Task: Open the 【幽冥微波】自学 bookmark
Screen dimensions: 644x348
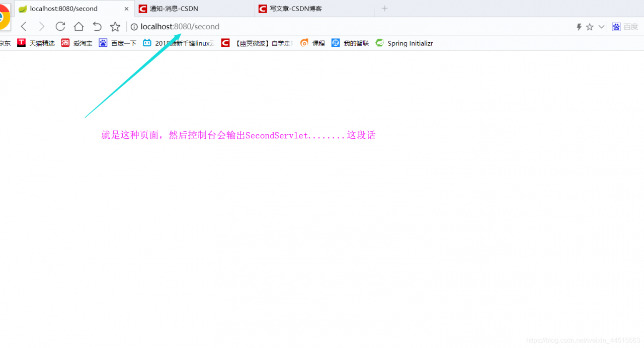Action: pos(257,43)
